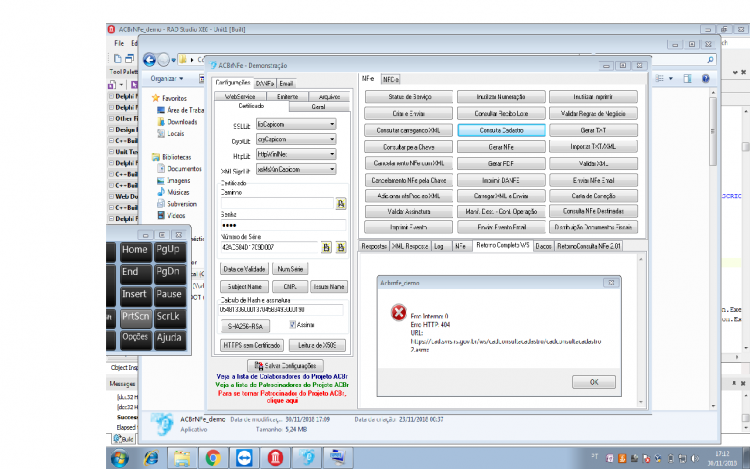Switch to the NFCe tab
This screenshot has height=469, width=750.
(x=390, y=79)
